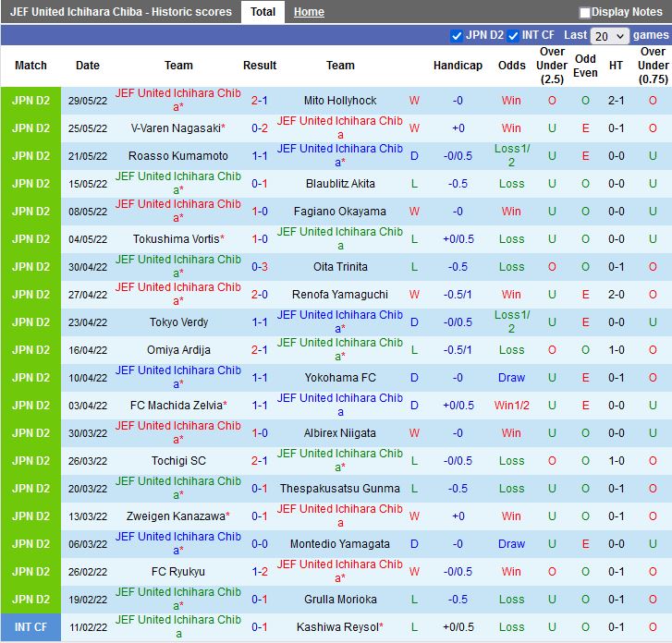
Task: Open the 0-3 result against Oita Trinita
Action: 260,267
